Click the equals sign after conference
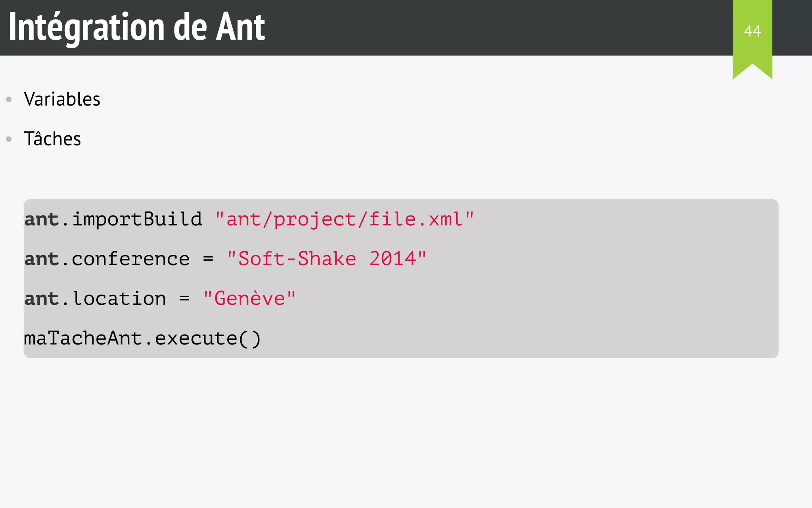Screen dimensions: 812x508 coord(208,259)
